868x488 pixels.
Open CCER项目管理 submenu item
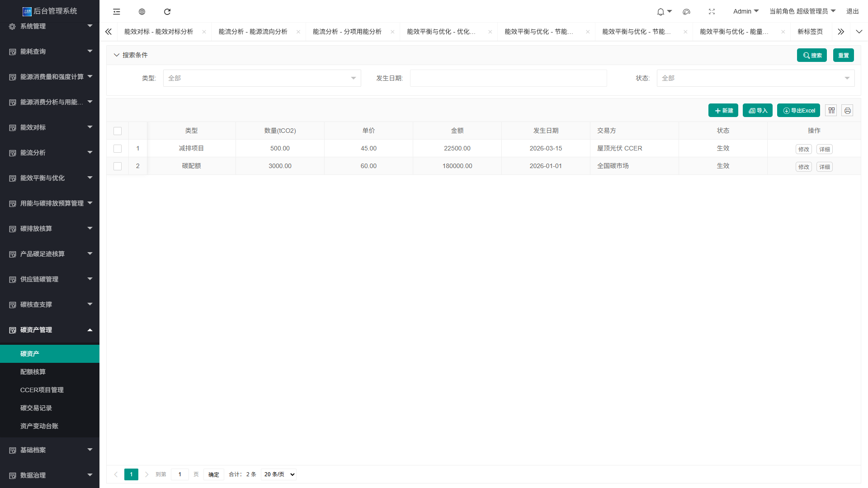50,390
